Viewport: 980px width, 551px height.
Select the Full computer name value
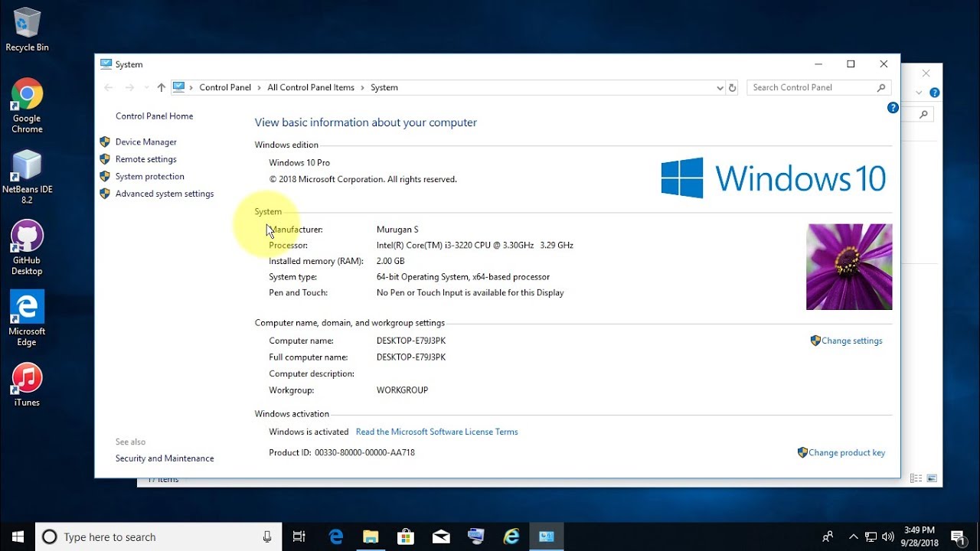pos(411,357)
